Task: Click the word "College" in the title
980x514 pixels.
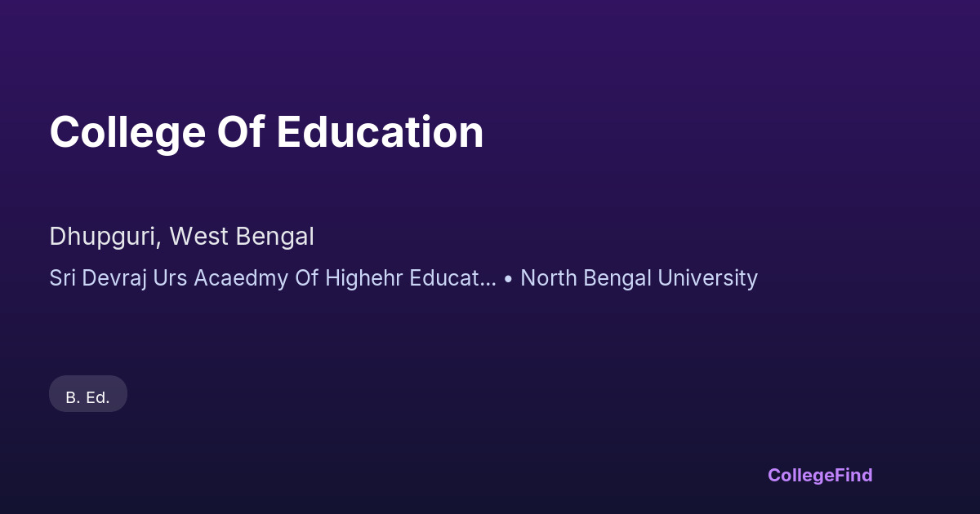Action: [x=127, y=132]
